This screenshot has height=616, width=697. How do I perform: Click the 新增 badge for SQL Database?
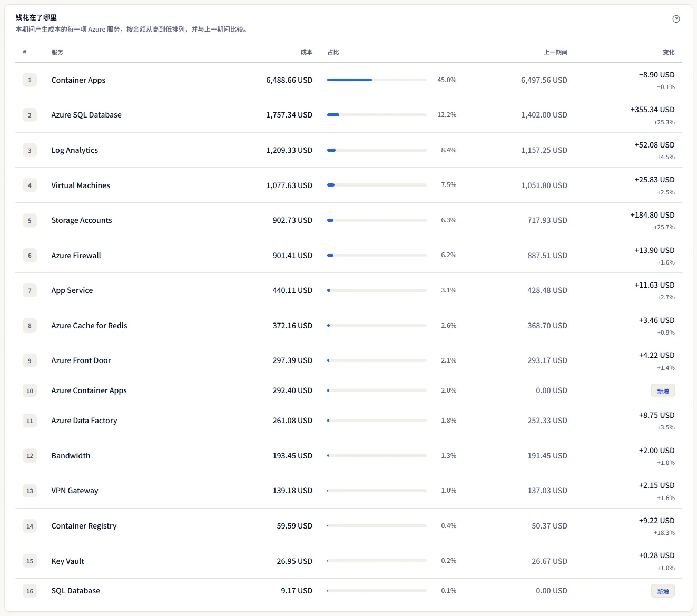(663, 591)
